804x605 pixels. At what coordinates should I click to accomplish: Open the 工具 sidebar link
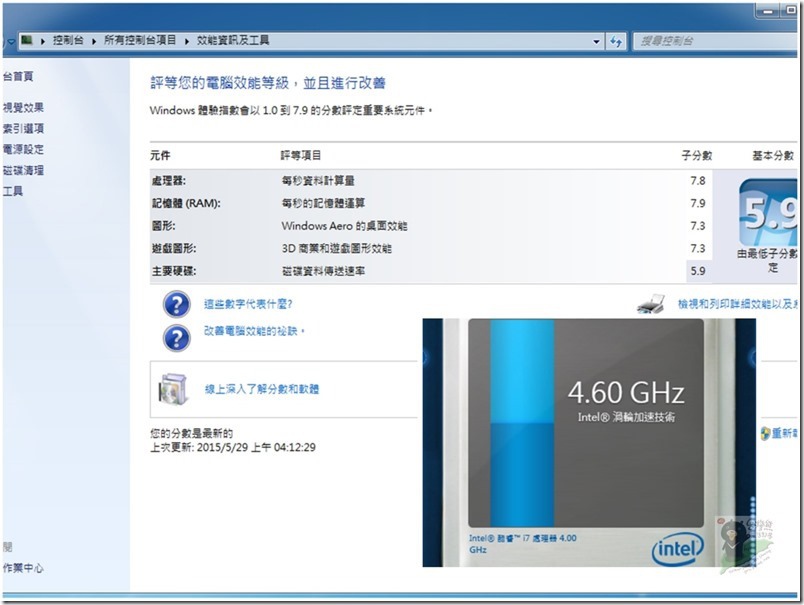[x=13, y=192]
